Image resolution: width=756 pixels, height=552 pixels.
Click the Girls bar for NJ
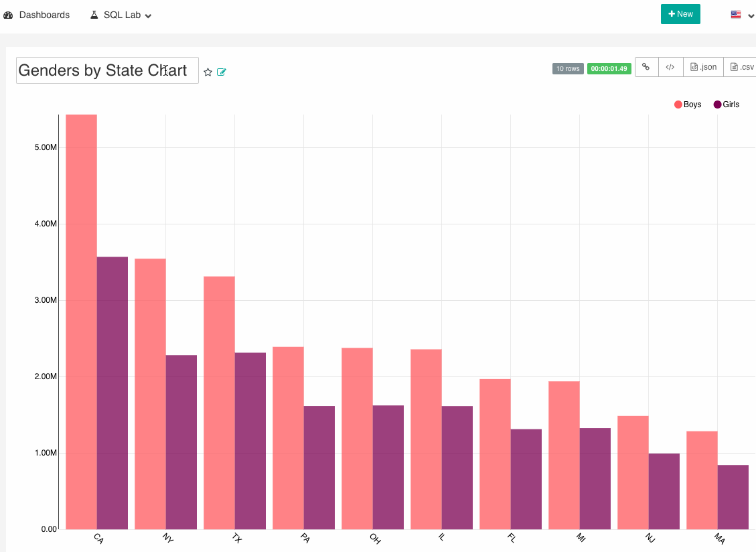click(x=664, y=491)
